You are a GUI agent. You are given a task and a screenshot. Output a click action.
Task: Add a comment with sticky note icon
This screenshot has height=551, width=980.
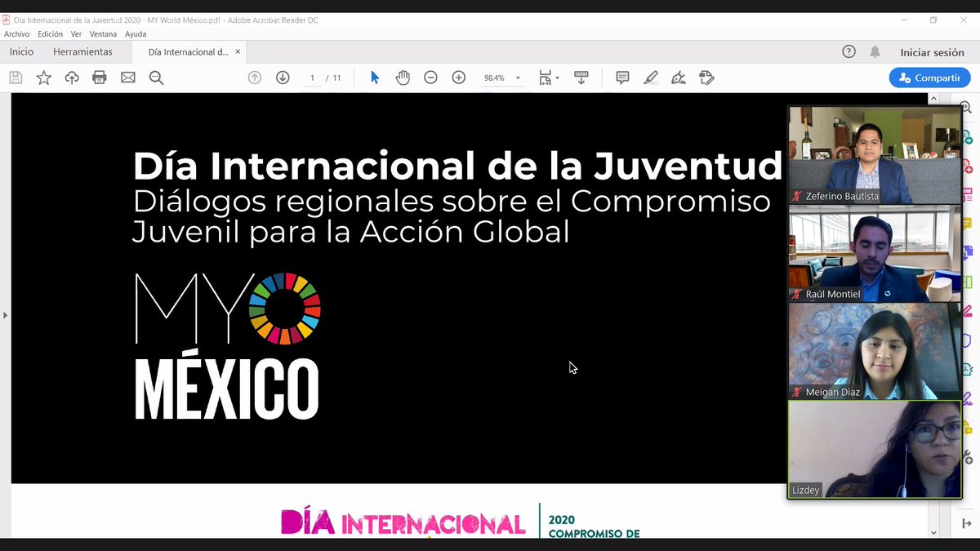622,78
